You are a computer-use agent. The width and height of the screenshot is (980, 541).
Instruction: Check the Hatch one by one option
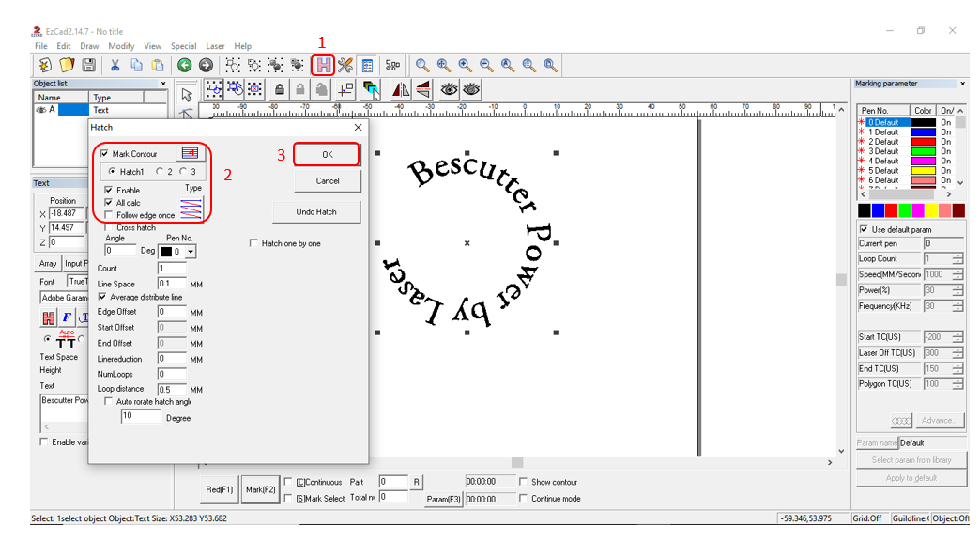253,243
